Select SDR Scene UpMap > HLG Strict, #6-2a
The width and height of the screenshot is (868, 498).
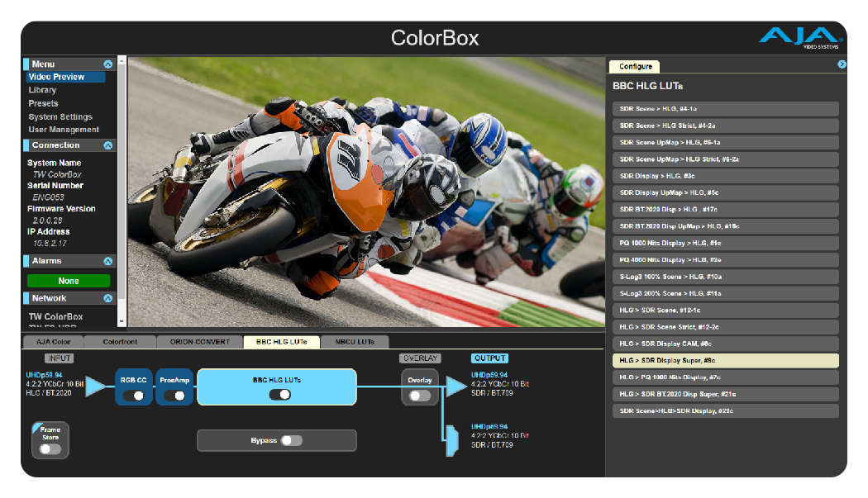(726, 159)
